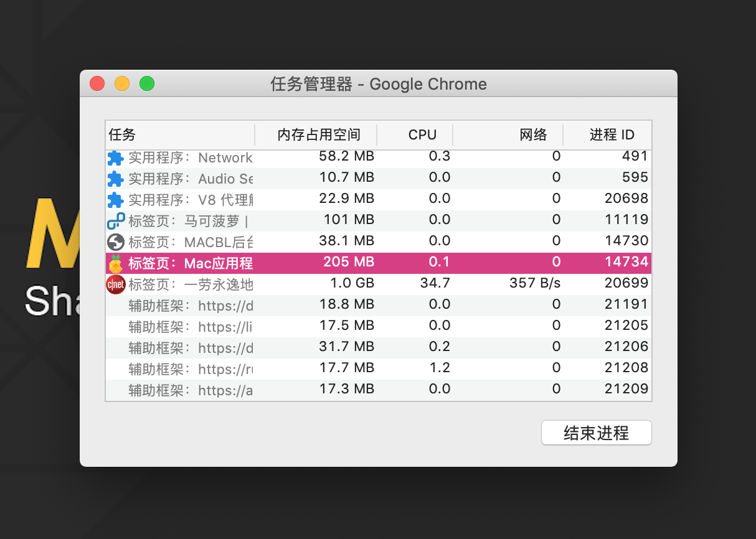The width and height of the screenshot is (756, 539).
Task: Click the globe icon of the MACBL后台 tab
Action: [116, 243]
